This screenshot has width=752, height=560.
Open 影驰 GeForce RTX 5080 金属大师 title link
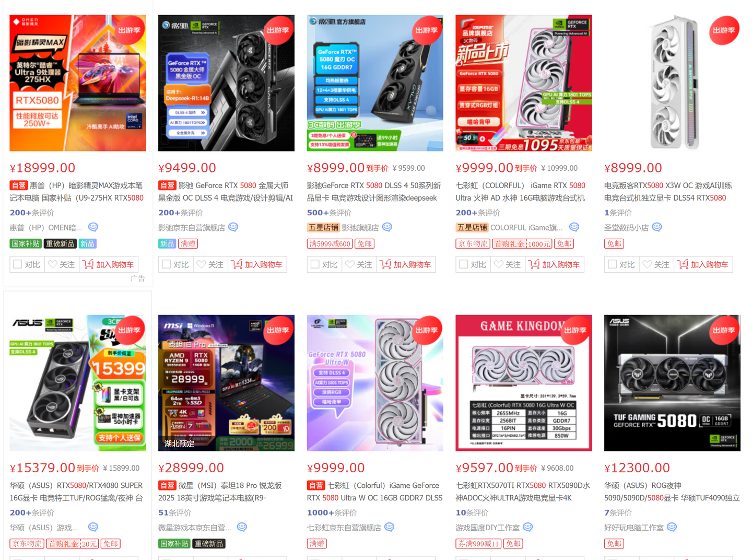pos(226,192)
